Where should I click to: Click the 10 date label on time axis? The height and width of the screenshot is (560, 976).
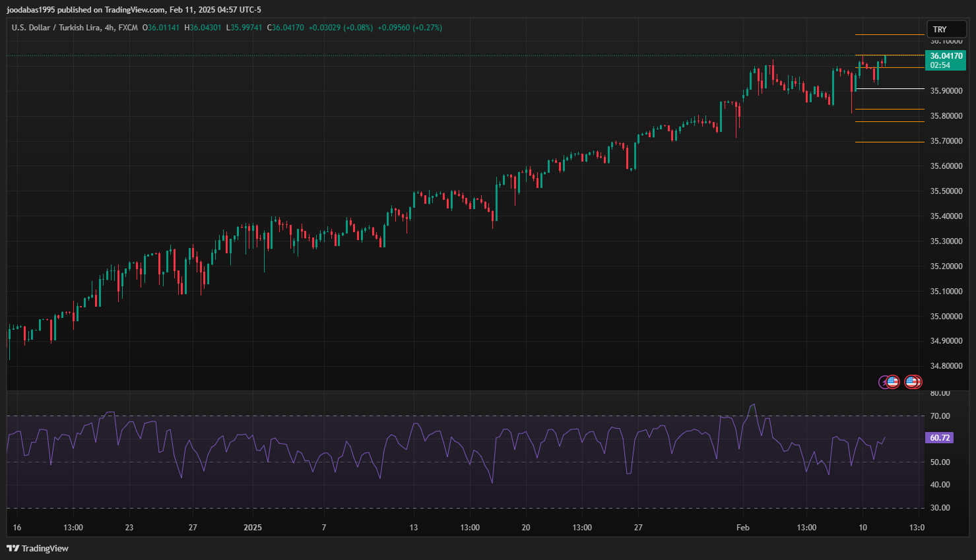click(x=862, y=528)
